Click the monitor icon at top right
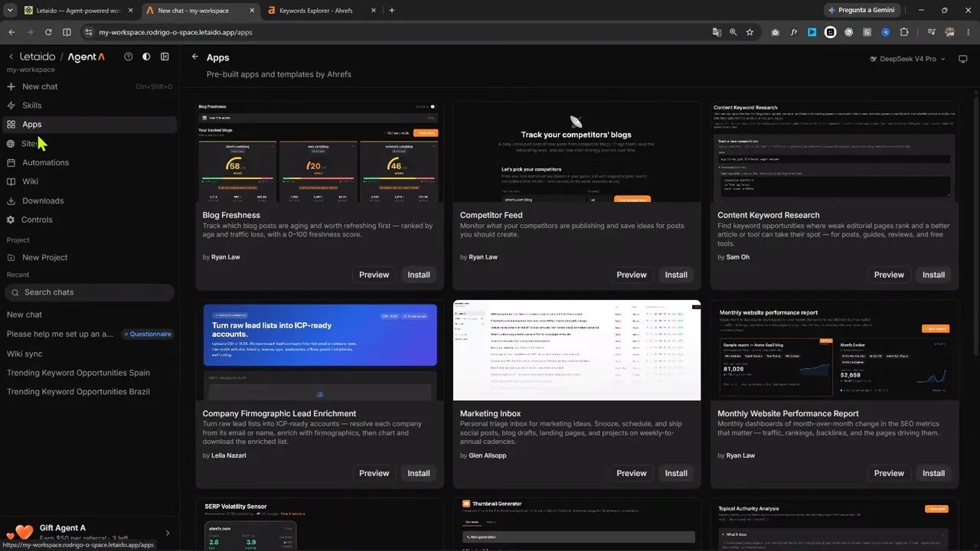 pyautogui.click(x=963, y=59)
